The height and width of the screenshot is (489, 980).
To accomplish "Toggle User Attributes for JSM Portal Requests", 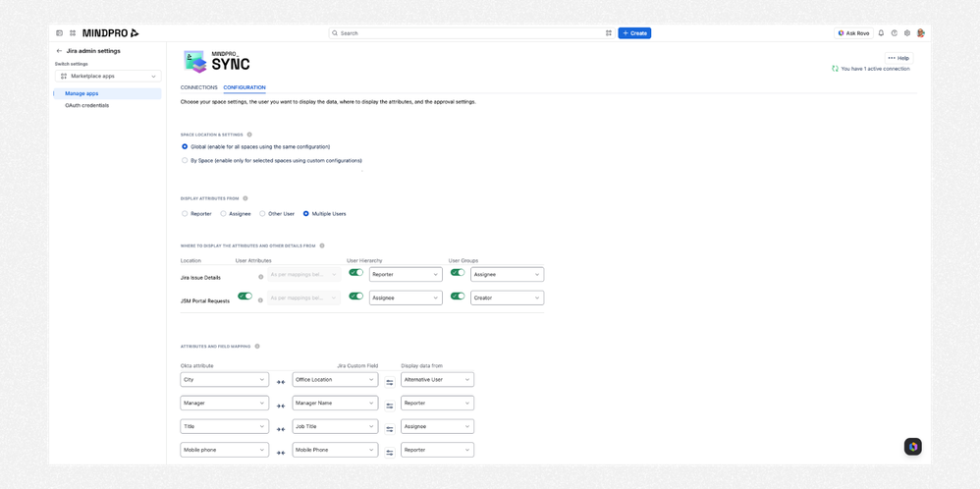I will click(x=245, y=296).
